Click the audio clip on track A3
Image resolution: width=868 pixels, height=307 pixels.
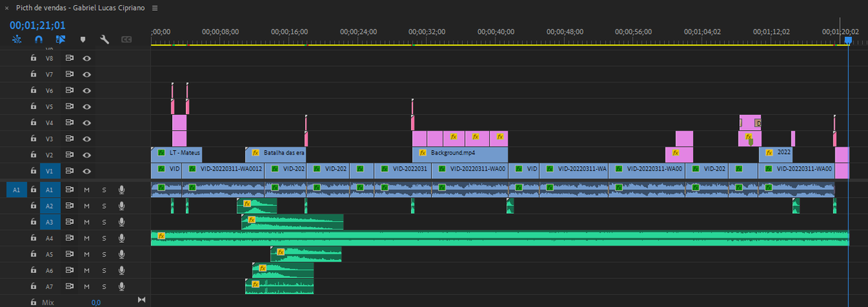pos(292,222)
